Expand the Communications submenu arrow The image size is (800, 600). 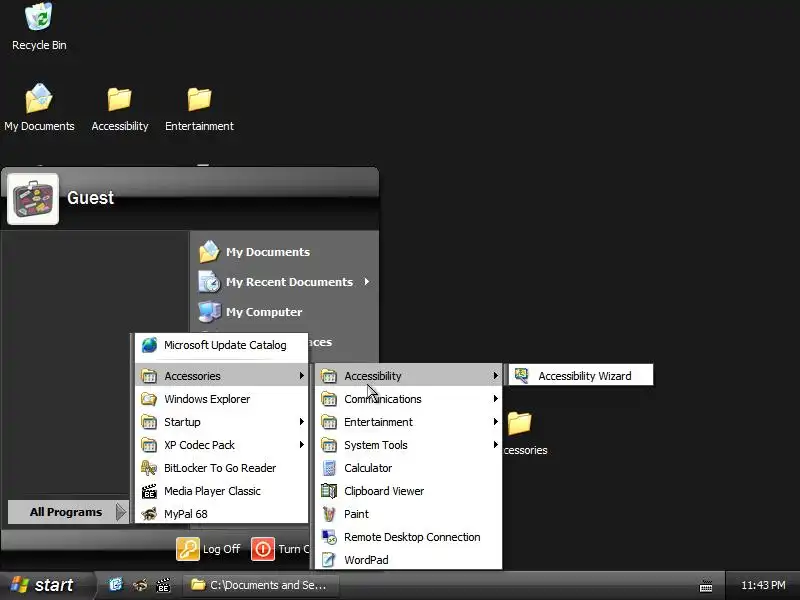[x=495, y=399]
